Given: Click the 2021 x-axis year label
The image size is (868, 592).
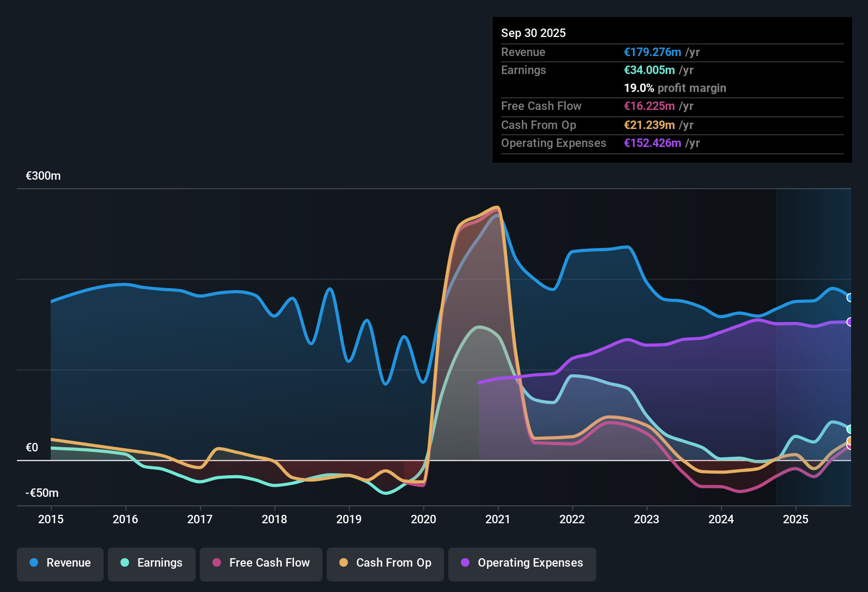Looking at the screenshot, I should [498, 519].
